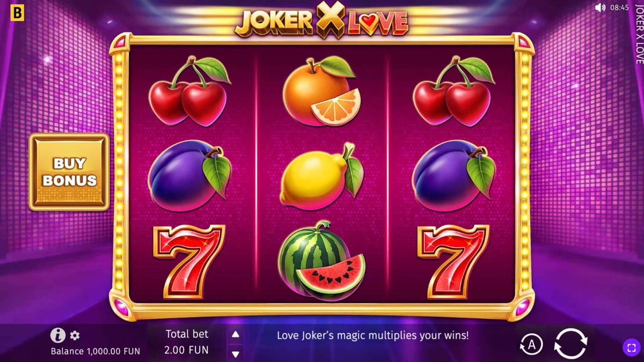Click the Buy Bonus button
Screen dimensions: 644x362
point(69,172)
